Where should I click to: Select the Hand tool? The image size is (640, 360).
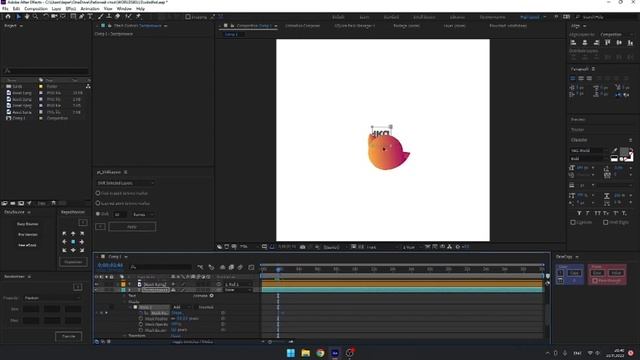point(27,17)
